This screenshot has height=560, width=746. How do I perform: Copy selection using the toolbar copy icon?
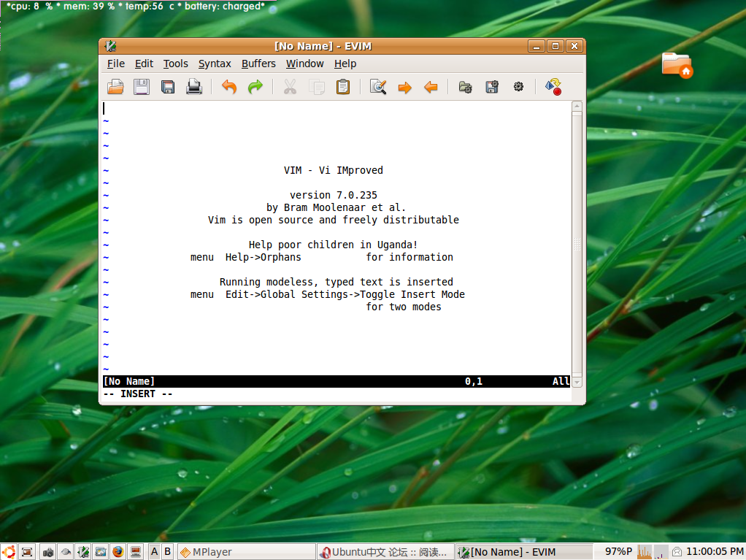pos(316,87)
